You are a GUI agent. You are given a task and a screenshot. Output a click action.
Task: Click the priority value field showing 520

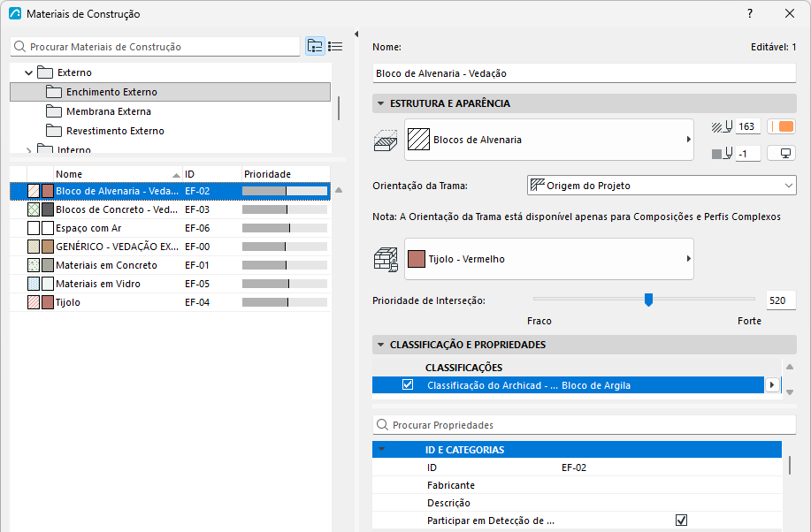tap(780, 300)
